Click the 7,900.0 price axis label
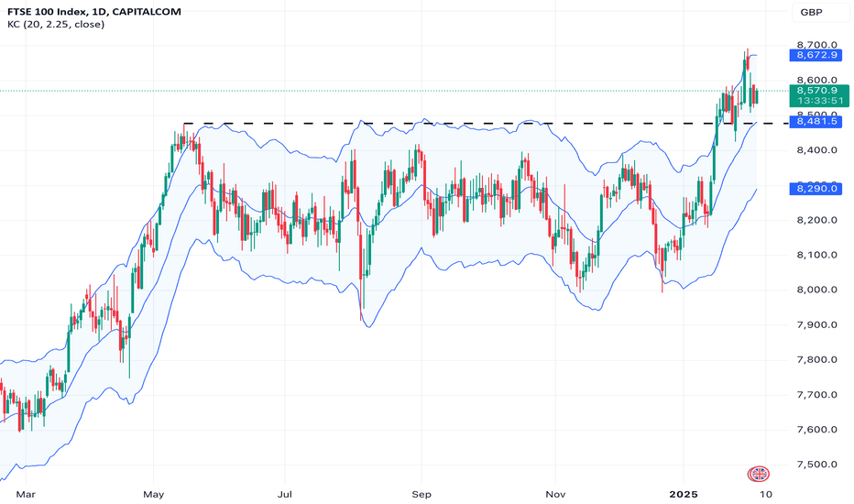Screen dimensions: 854x504 816,324
